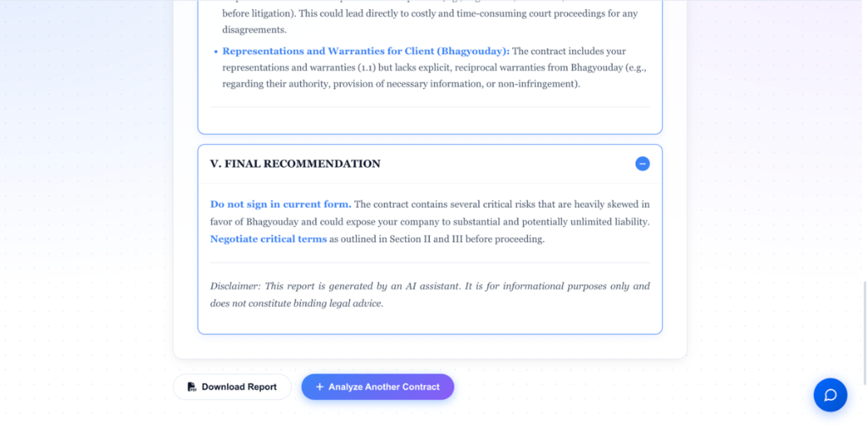Viewport: 868px width, 426px height.
Task: Click the bullet point before Representations and Warranties
Action: pos(215,52)
